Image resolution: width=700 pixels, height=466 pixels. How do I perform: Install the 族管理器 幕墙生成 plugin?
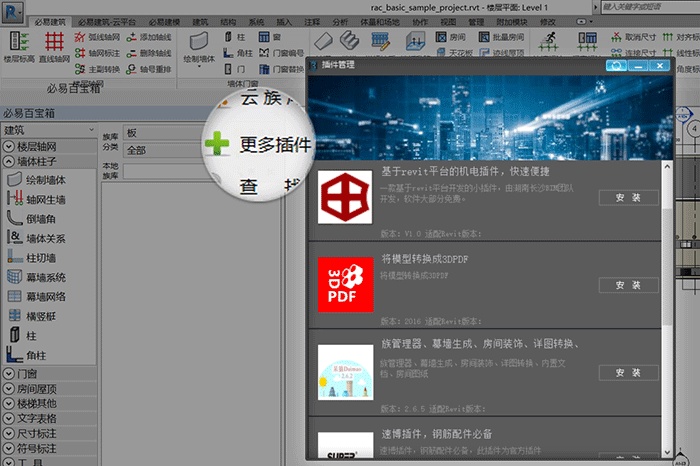pyautogui.click(x=628, y=373)
